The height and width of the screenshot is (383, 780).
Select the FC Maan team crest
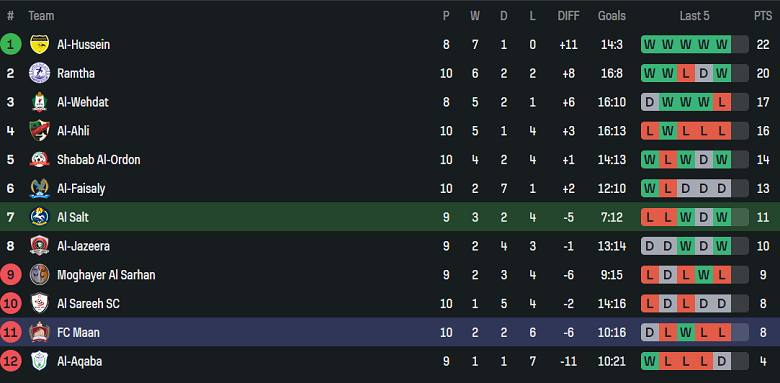pyautogui.click(x=39, y=332)
